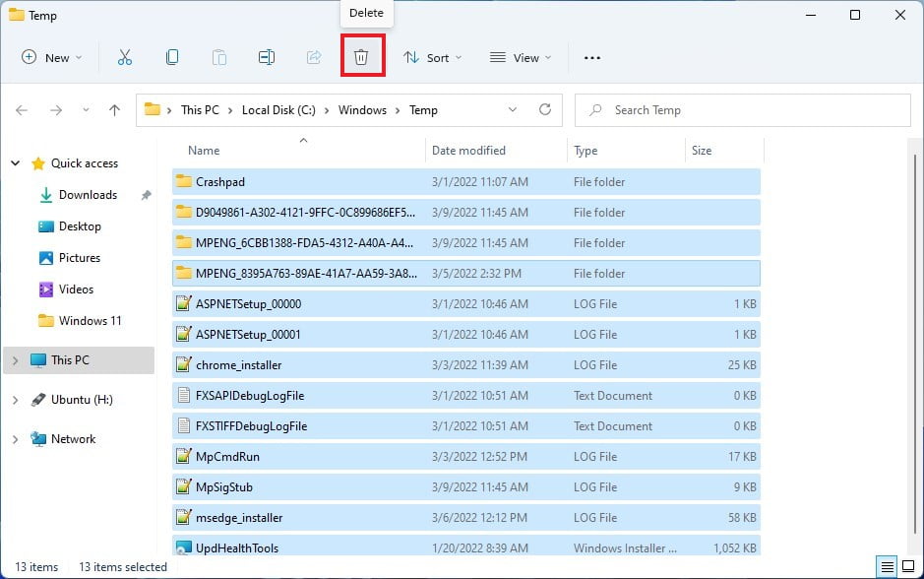Switch to large thumbnails view icon

[x=907, y=566]
